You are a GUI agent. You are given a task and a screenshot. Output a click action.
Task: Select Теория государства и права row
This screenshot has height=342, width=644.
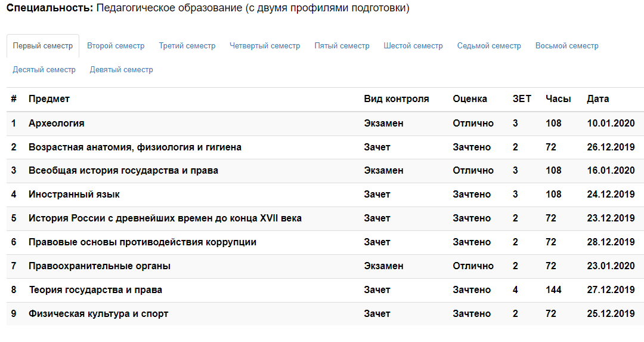coord(326,290)
